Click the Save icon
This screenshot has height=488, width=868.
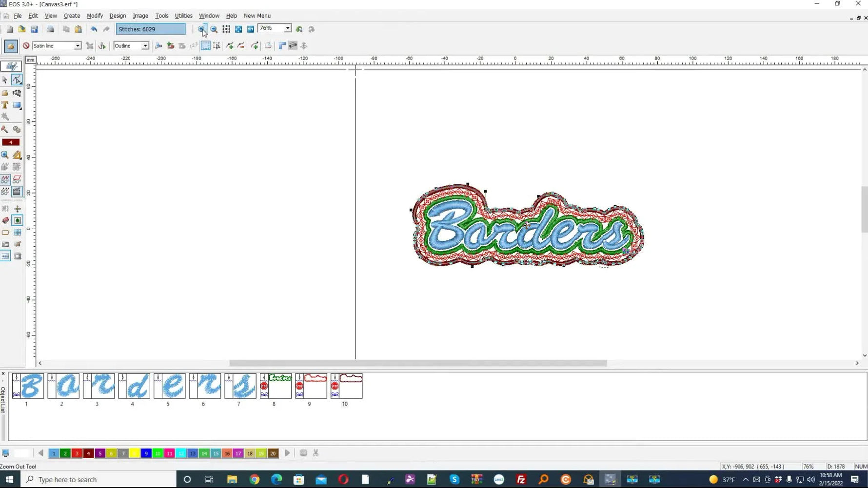click(34, 29)
